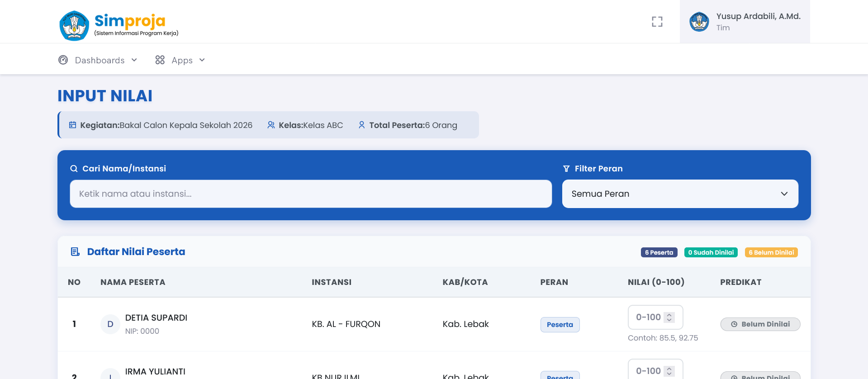
Task: Open the Dashboards menu
Action: (98, 60)
